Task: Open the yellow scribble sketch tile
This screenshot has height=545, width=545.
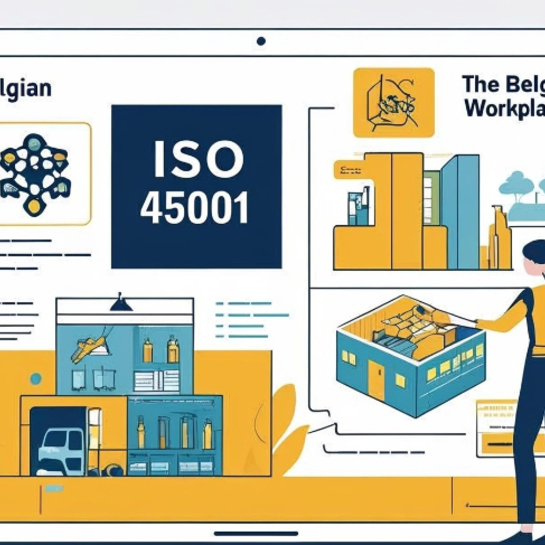Action: click(393, 103)
